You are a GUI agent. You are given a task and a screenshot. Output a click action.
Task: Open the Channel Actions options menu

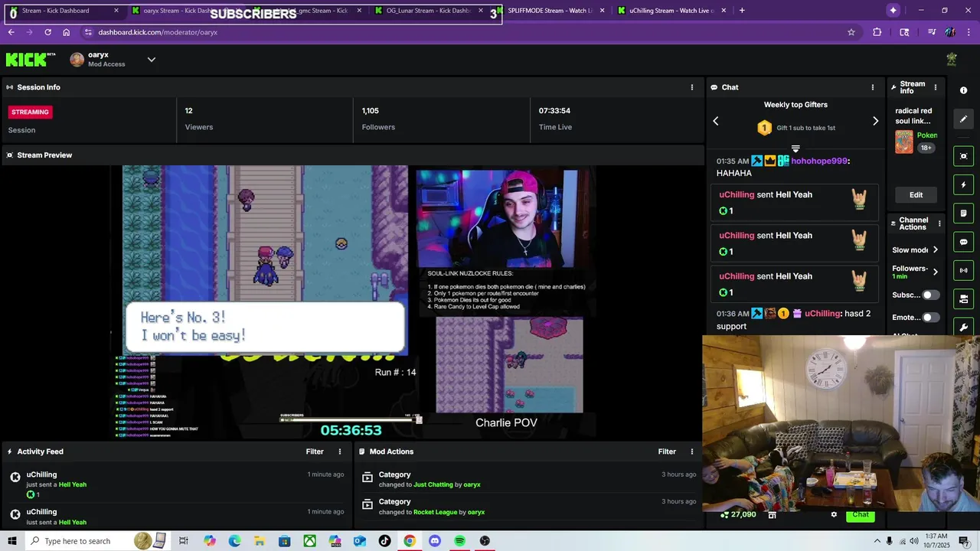[x=939, y=223]
